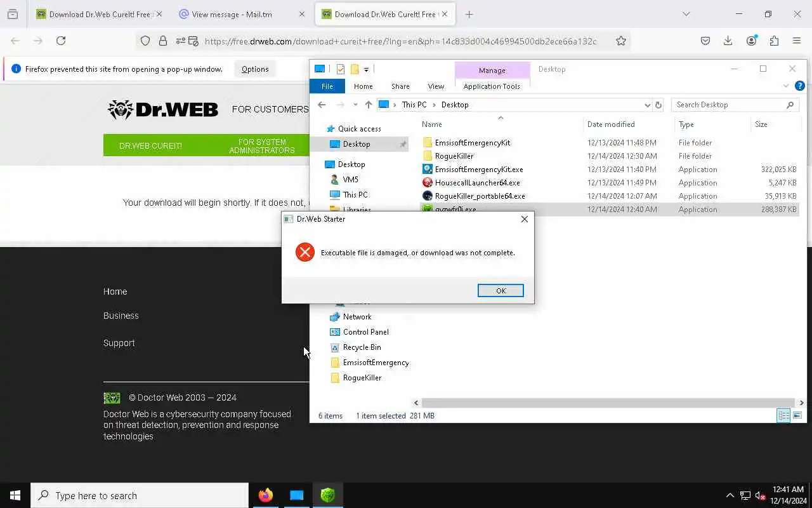812x508 pixels.
Task: Open a new Firefox tab
Action: [x=469, y=14]
